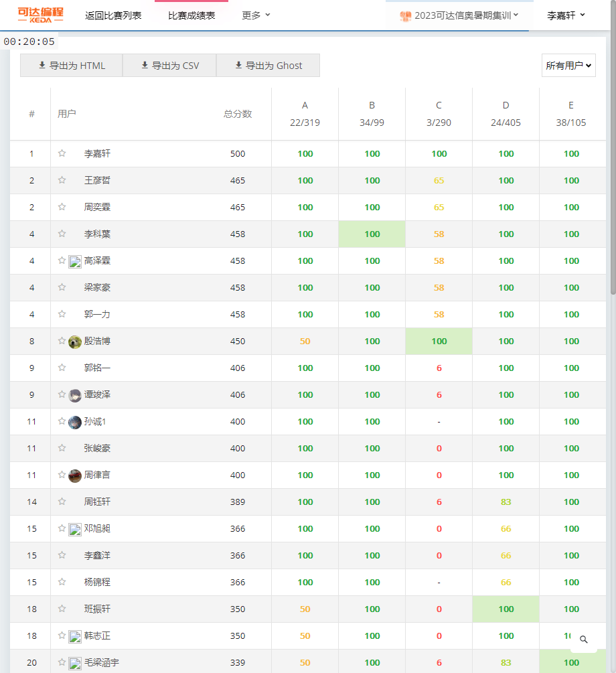
Task: Open problem E column header
Action: [x=571, y=114]
